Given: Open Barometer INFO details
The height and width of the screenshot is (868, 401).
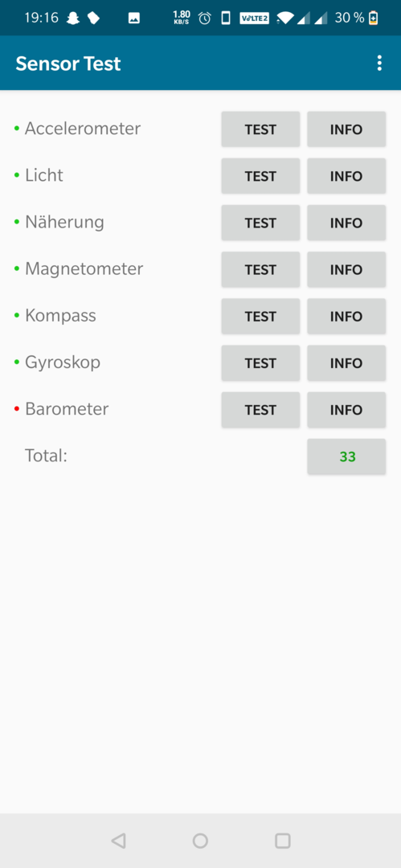Looking at the screenshot, I should click(346, 410).
